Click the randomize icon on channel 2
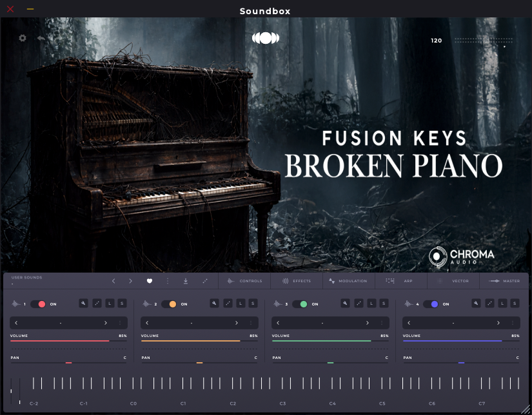Image resolution: width=532 pixels, height=415 pixels. (x=227, y=302)
